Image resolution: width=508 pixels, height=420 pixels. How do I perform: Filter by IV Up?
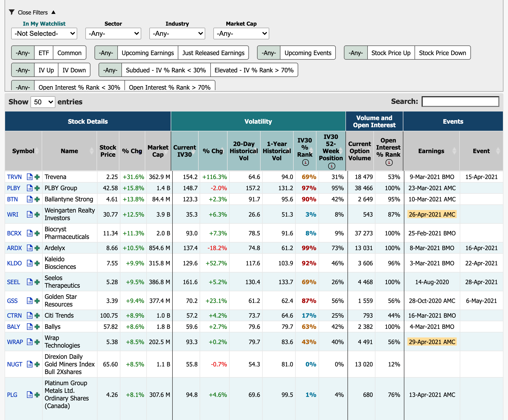point(46,70)
